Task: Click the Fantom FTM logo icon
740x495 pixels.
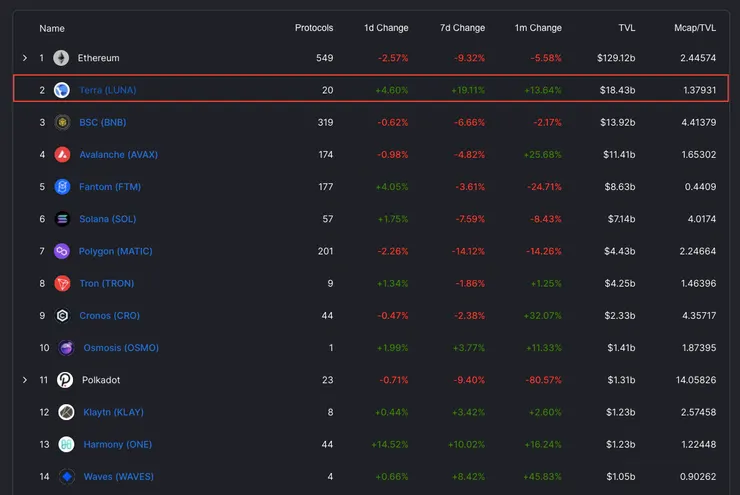Action: (62, 187)
